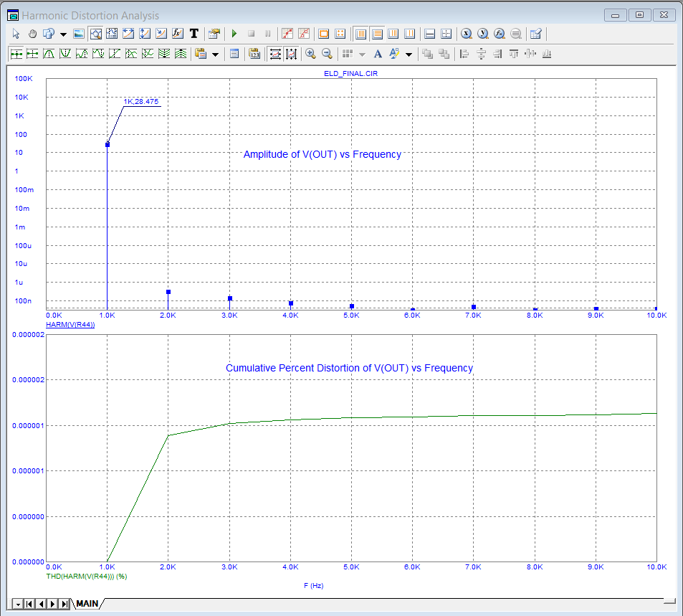
Task: Select the Inflection cursor mode icon
Action: [115, 54]
